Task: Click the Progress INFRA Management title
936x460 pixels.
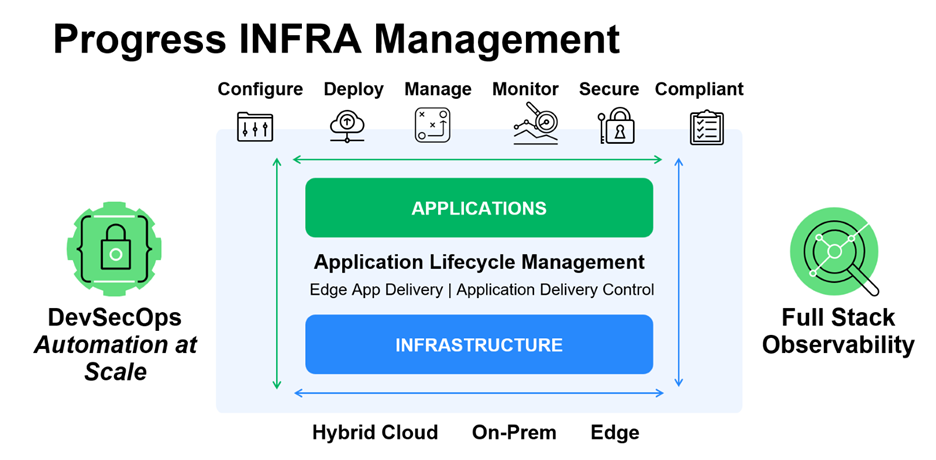Action: 336,40
